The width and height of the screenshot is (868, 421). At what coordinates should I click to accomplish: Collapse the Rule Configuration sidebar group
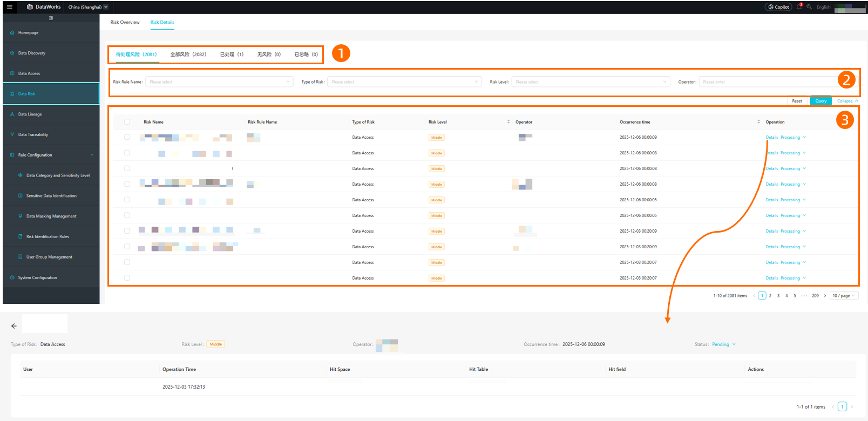tap(92, 155)
